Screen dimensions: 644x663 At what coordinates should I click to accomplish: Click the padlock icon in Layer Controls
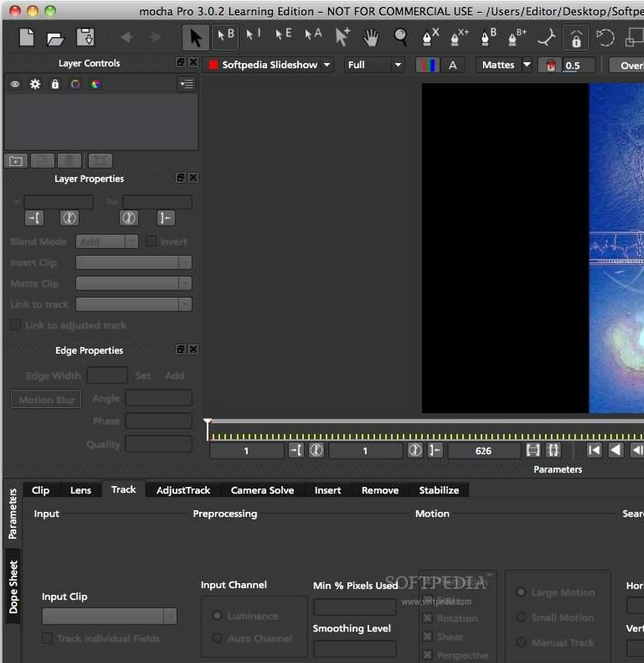(x=55, y=84)
